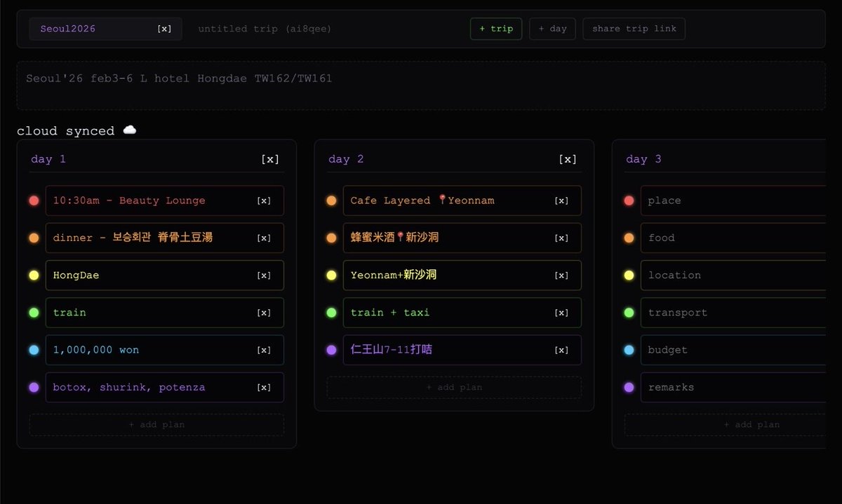Click + add plan under day 3
This screenshot has width=842, height=504.
point(725,425)
